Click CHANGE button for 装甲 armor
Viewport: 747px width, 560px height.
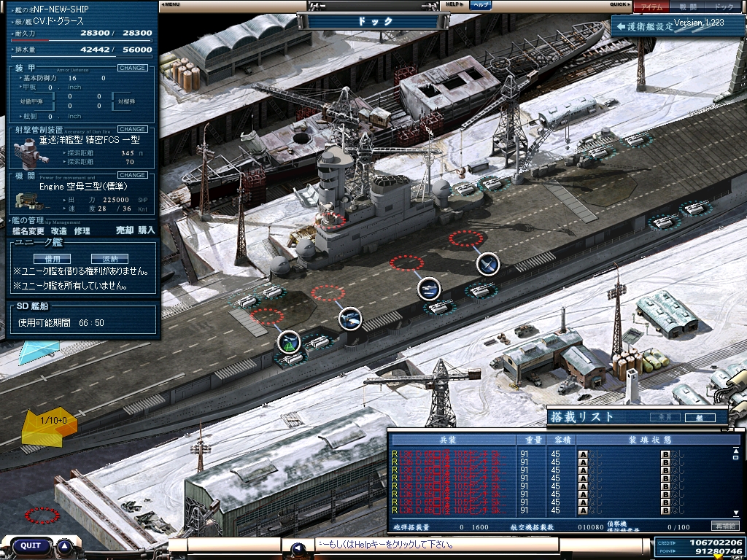tap(132, 68)
